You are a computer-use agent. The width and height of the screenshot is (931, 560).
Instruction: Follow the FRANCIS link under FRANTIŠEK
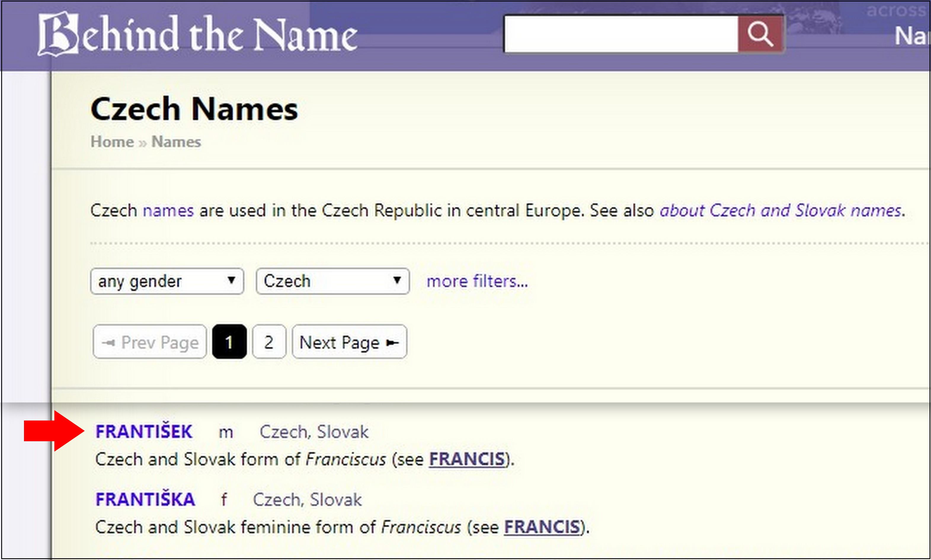466,459
